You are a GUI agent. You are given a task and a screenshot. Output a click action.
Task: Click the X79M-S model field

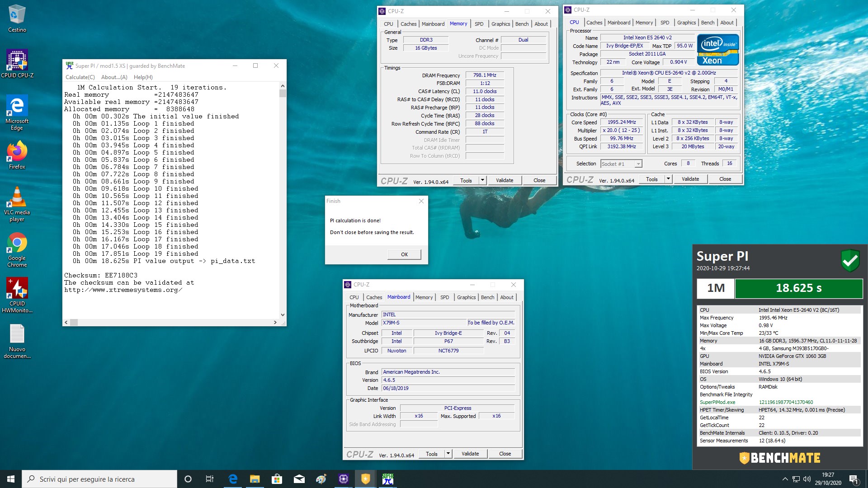(x=424, y=323)
